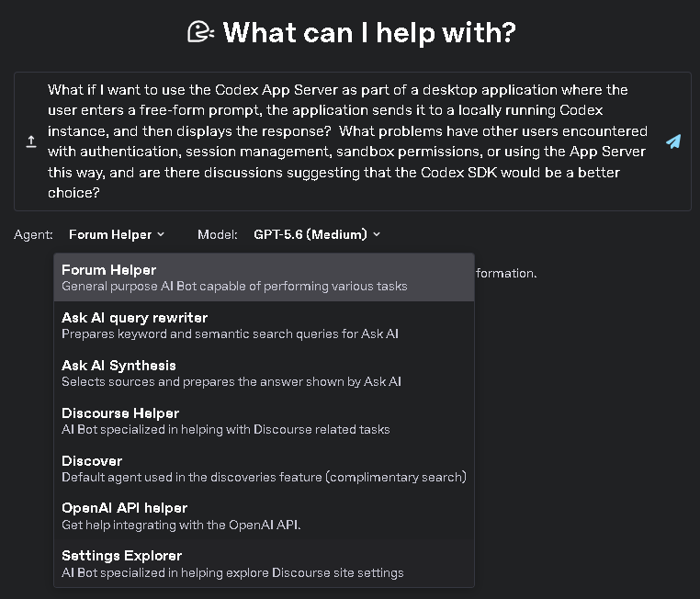
Task: Click inside the prompt text area
Action: click(x=348, y=141)
